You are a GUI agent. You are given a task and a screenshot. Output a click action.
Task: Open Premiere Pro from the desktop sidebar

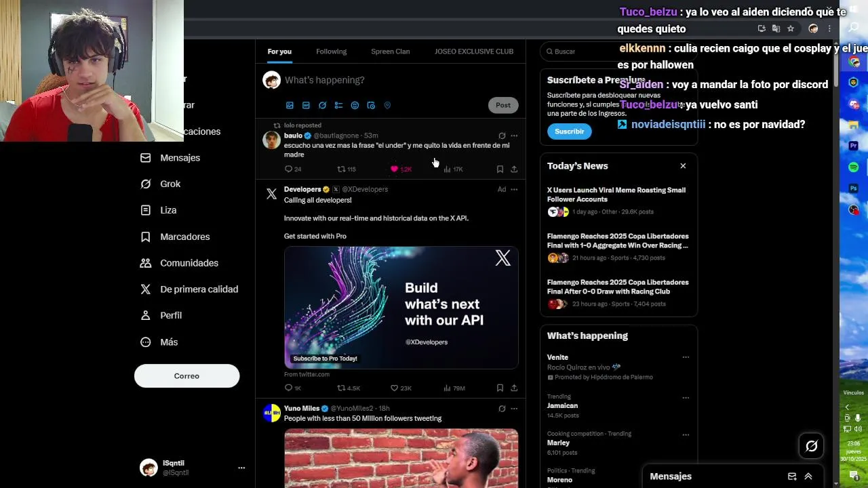(x=854, y=146)
